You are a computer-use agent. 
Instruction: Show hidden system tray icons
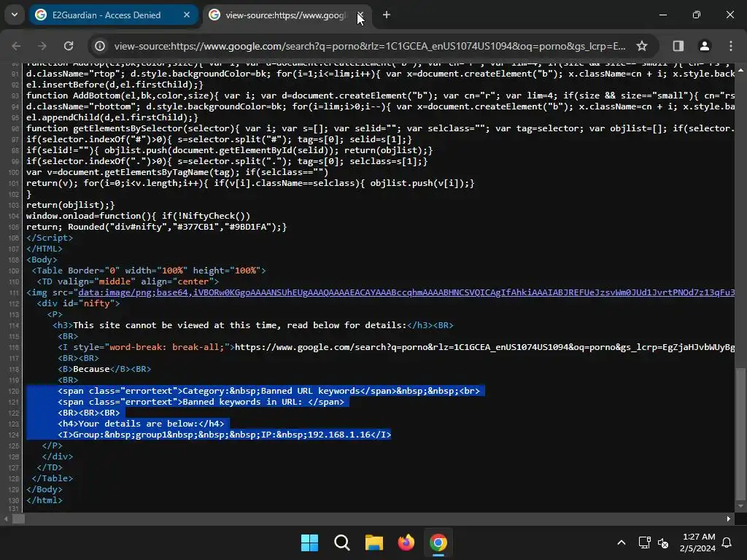(x=622, y=542)
